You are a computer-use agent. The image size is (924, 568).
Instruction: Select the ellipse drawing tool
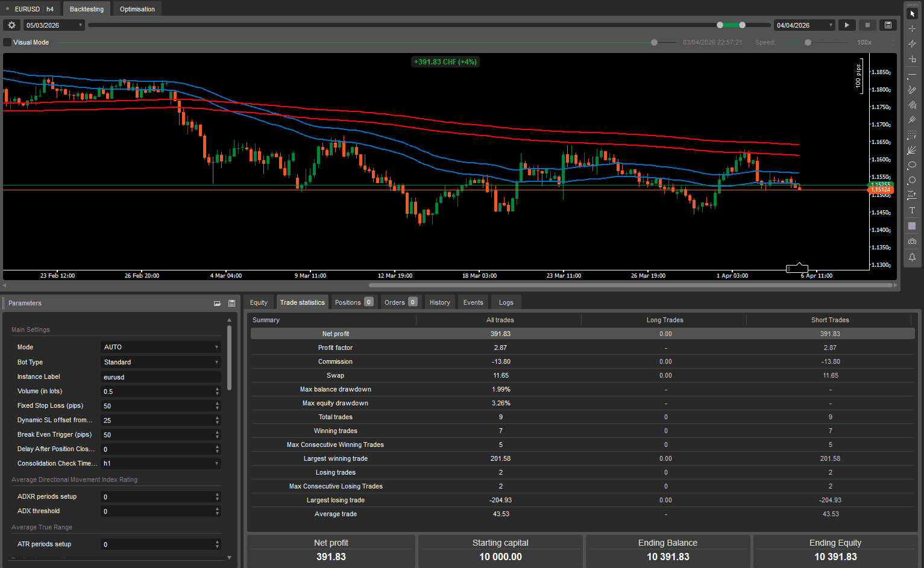(x=912, y=165)
